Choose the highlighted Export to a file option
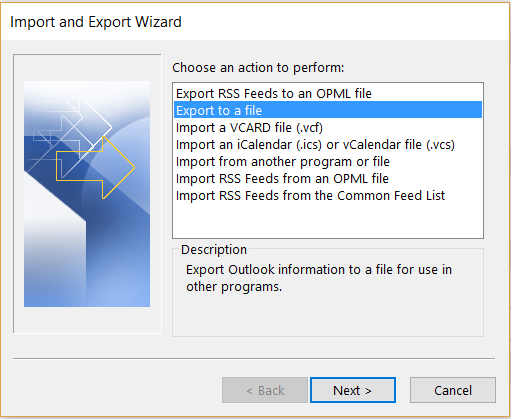The width and height of the screenshot is (511, 419). coord(328,110)
